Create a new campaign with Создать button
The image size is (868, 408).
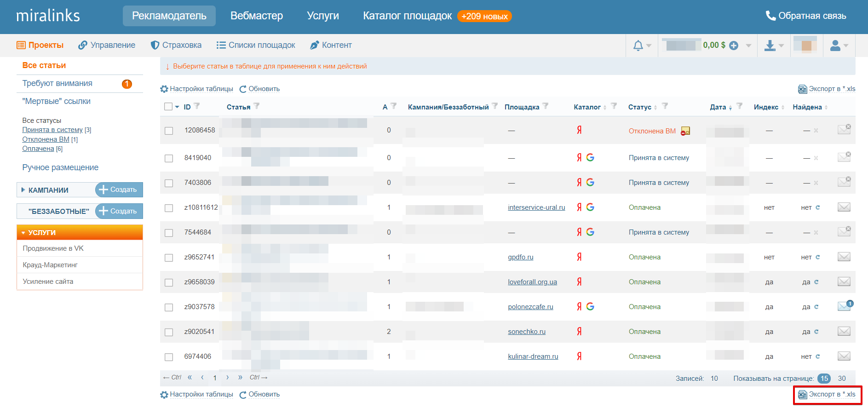tap(119, 190)
